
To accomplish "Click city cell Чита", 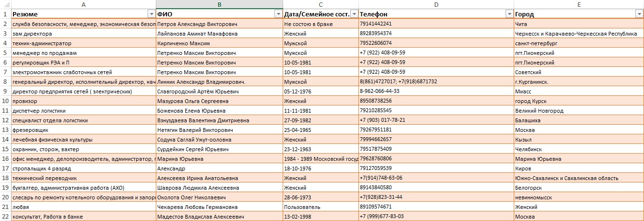I will point(579,24).
